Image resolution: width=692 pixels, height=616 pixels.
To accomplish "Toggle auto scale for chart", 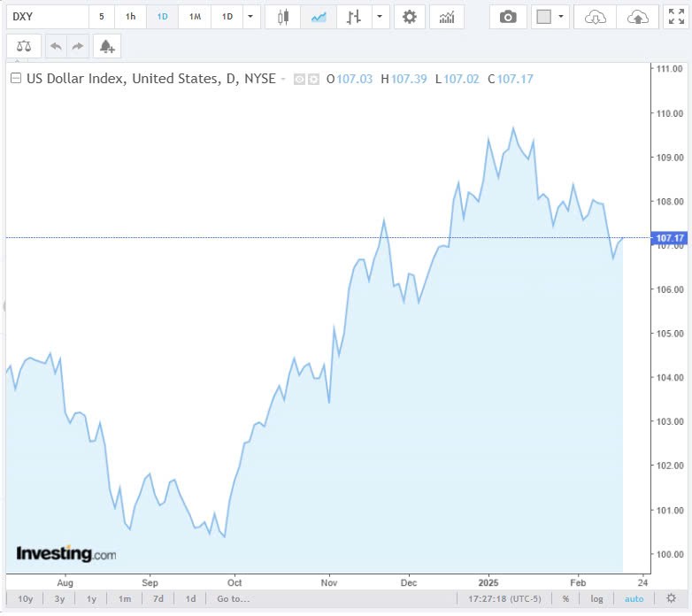I will tap(634, 599).
